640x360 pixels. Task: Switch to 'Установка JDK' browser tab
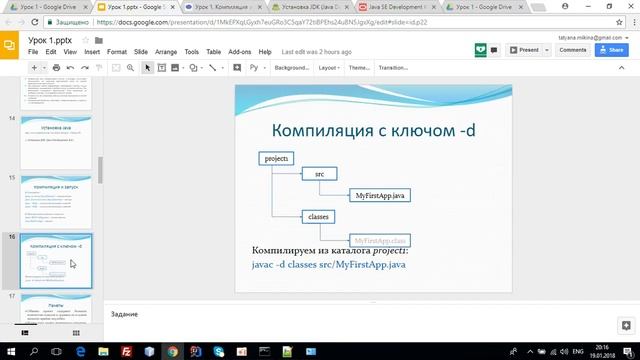pos(312,7)
